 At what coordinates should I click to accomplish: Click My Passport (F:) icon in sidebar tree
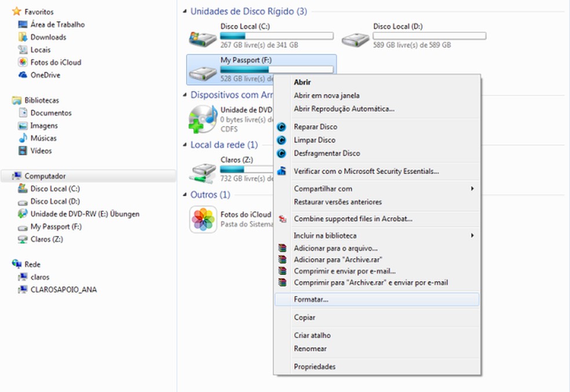click(x=23, y=228)
